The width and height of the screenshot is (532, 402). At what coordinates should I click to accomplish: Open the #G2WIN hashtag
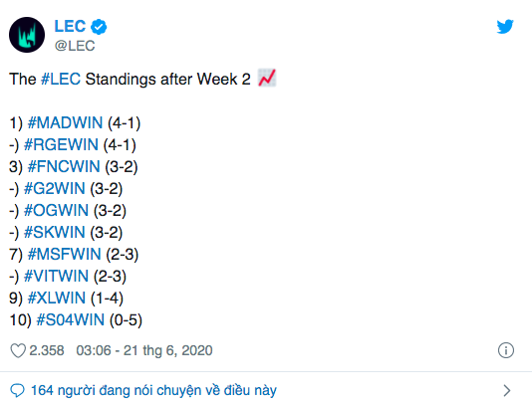(54, 188)
